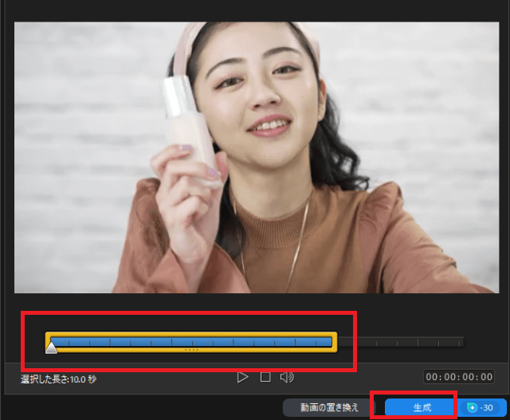Click the play button under the preview
This screenshot has width=510, height=420.
[x=242, y=378]
